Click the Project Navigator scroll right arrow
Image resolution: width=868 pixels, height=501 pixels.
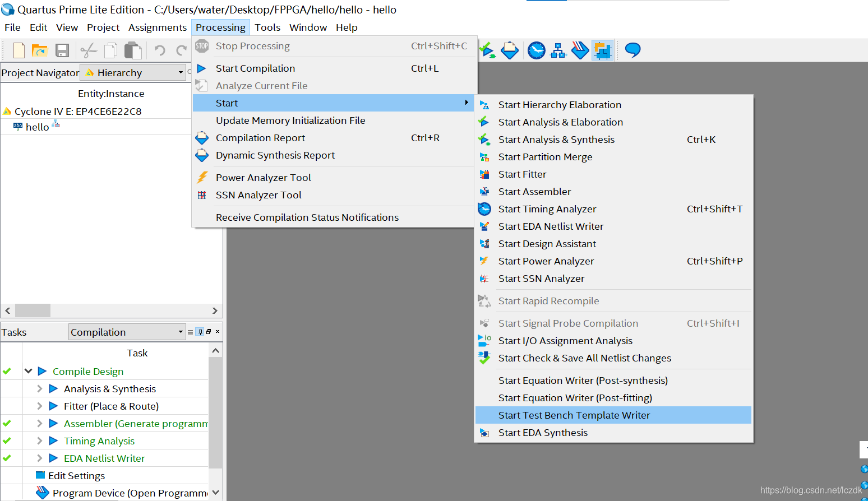pyautogui.click(x=215, y=310)
